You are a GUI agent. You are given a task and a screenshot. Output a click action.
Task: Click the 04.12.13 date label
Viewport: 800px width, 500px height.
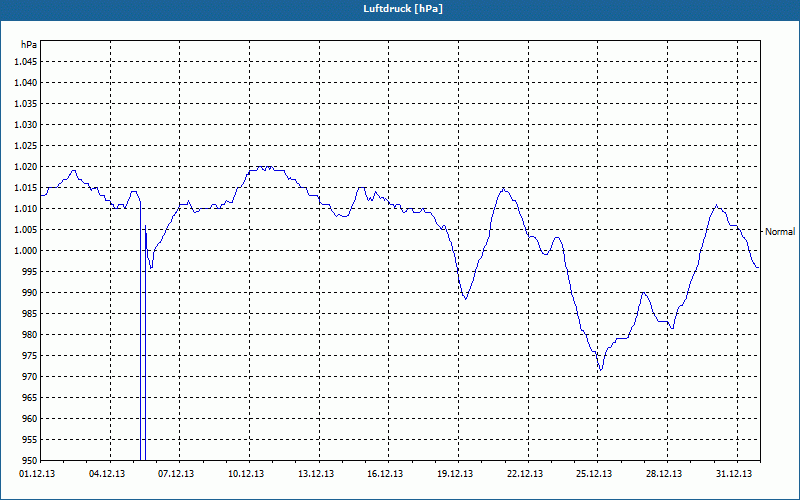(x=107, y=474)
